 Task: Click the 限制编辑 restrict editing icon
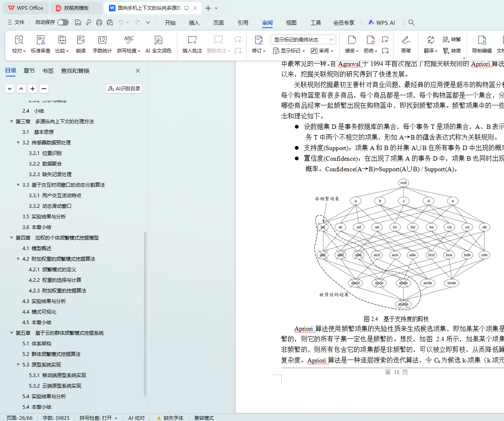[482, 40]
